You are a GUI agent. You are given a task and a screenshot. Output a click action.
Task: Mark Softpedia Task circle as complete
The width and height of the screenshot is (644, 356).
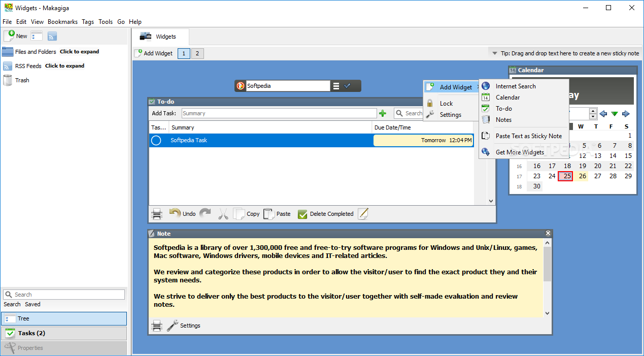tap(156, 140)
